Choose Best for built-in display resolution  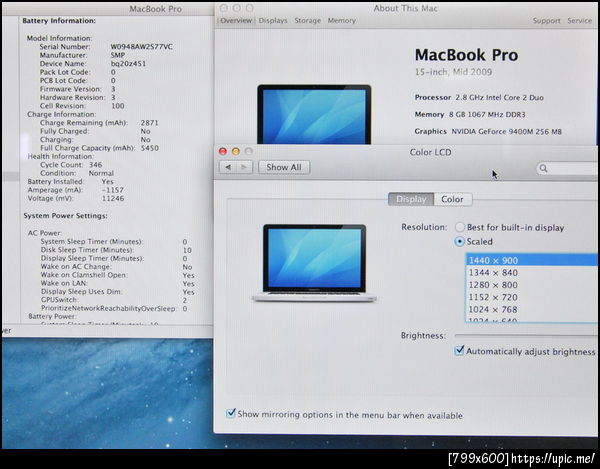460,227
